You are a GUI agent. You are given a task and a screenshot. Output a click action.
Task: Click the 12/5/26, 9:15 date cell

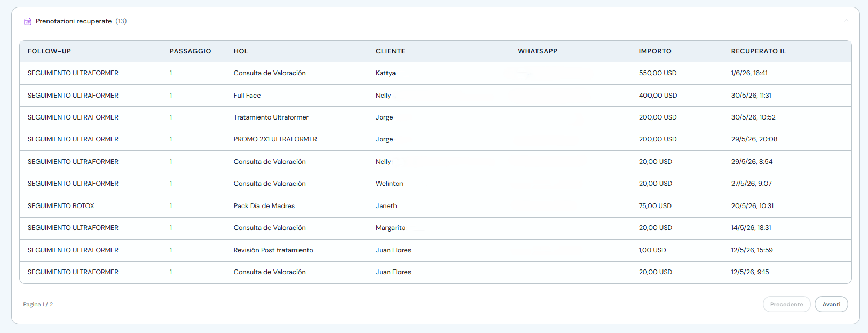[750, 272]
